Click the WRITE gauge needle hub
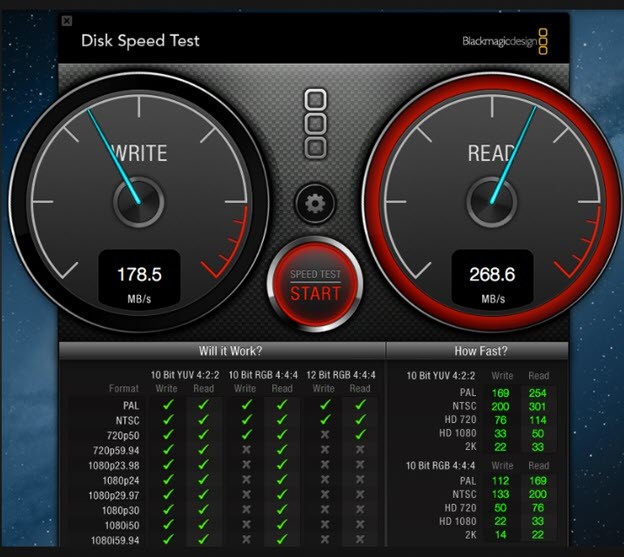Screen dimensions: 624x557 [139, 203]
